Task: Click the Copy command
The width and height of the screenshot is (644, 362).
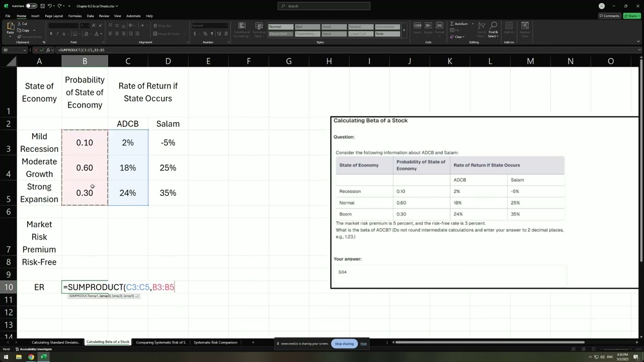Action: tap(24, 30)
